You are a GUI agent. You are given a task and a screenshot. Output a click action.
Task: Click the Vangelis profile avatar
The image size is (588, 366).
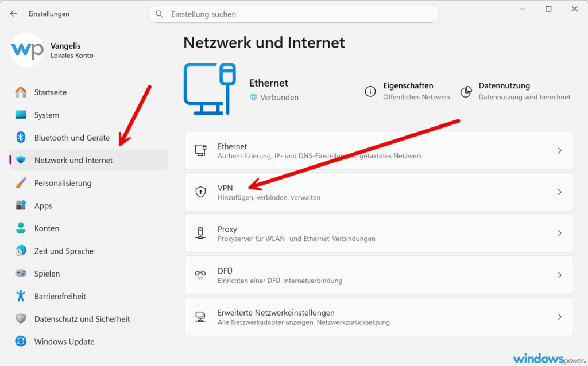point(26,50)
